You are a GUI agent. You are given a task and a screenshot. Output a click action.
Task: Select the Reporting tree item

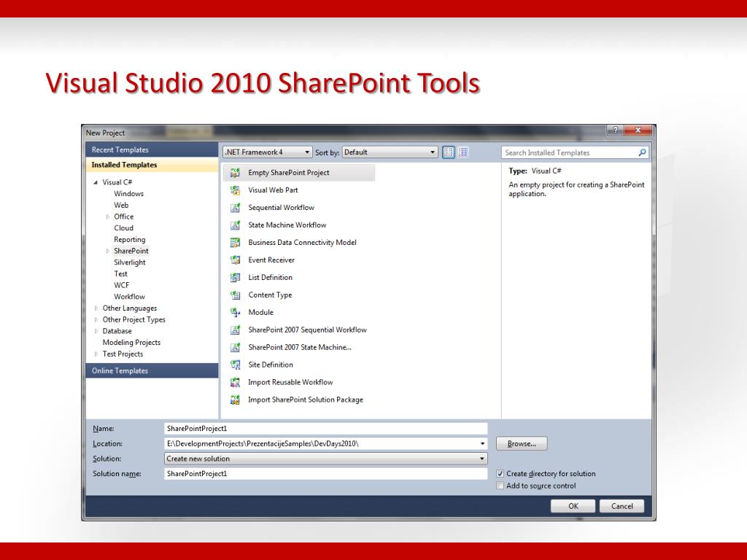click(x=130, y=239)
